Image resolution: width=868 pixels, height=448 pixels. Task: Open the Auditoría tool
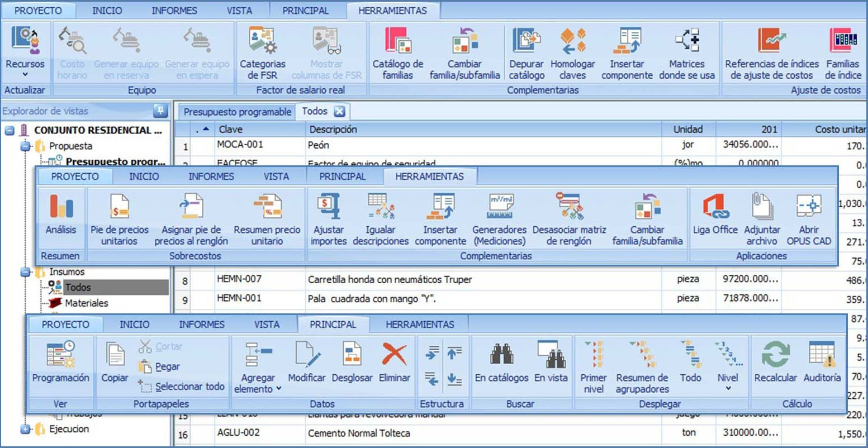click(822, 363)
